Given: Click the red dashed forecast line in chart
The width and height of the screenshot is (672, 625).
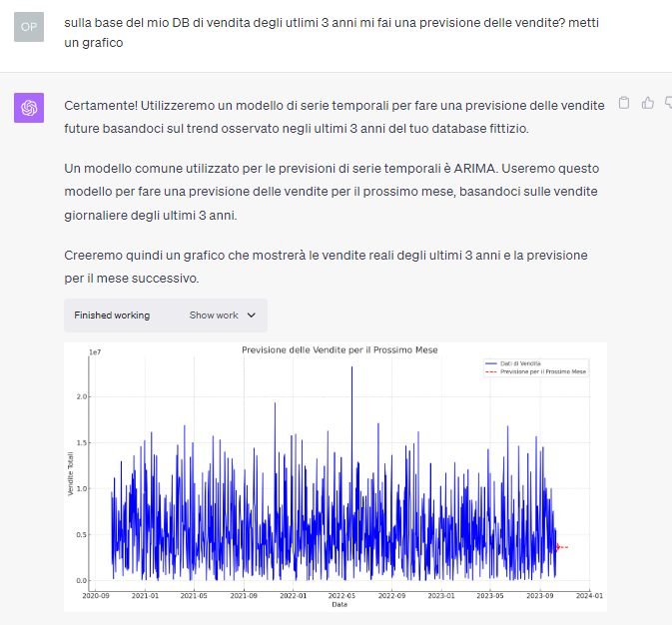Looking at the screenshot, I should tap(562, 547).
